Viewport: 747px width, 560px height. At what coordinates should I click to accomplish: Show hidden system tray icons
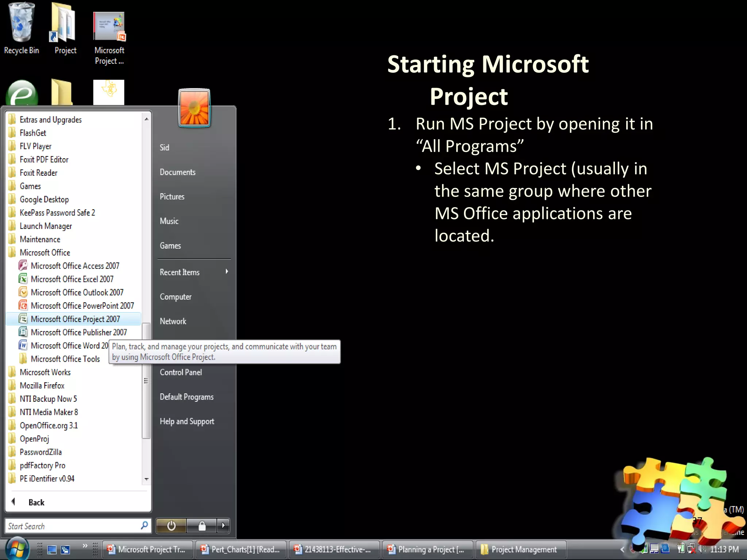tap(622, 549)
